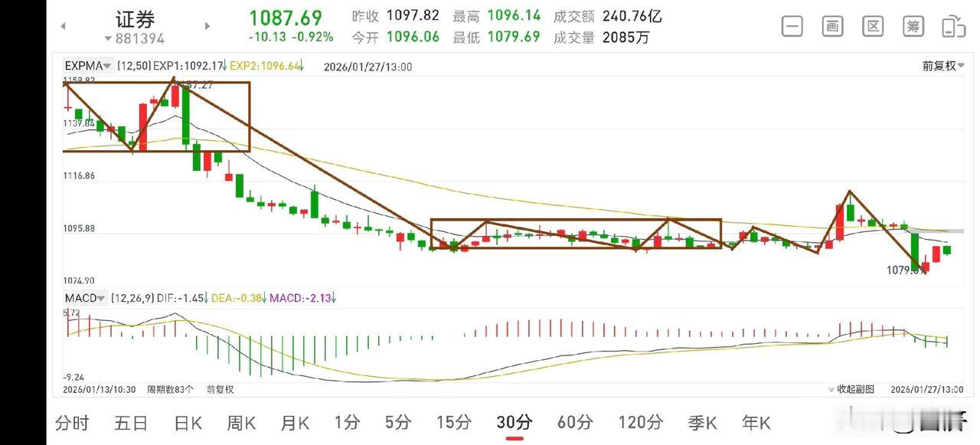
Task: Click the DIF:-1.45 value
Action: pos(180,297)
